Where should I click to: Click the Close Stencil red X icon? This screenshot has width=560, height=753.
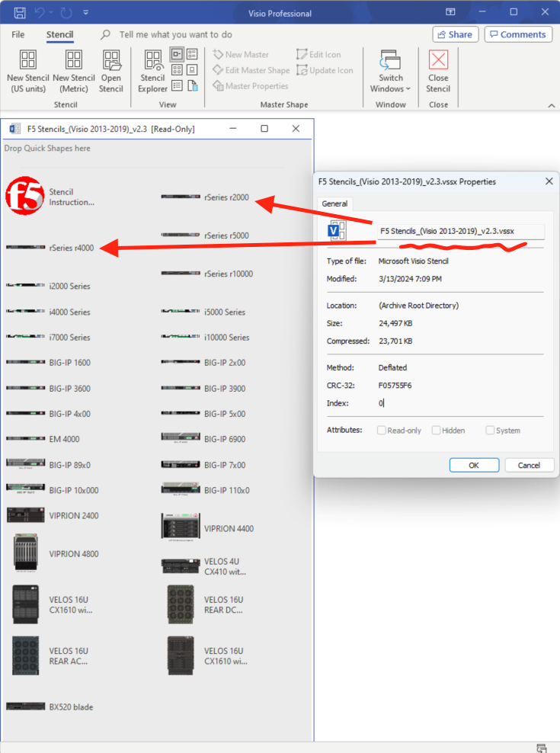click(438, 60)
